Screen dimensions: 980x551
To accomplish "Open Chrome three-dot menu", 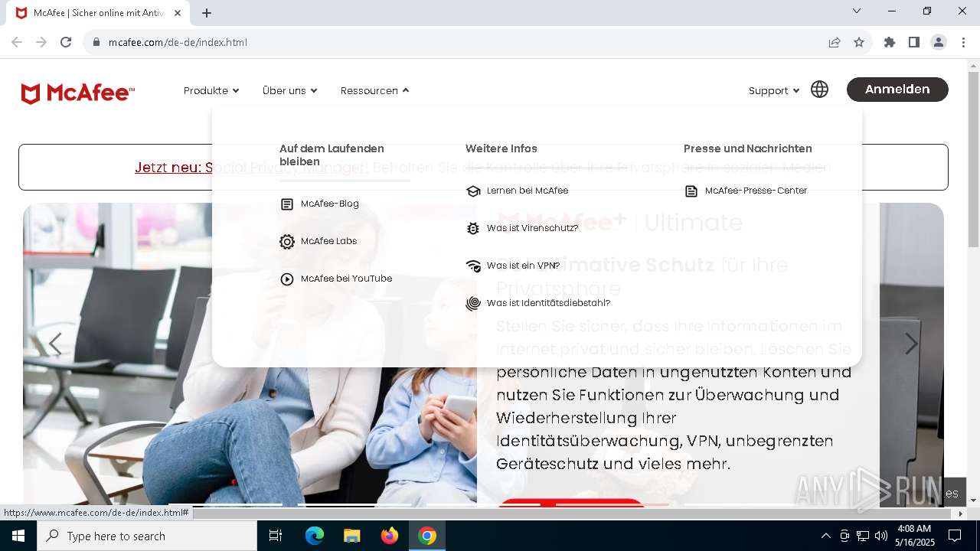I will click(x=963, y=42).
